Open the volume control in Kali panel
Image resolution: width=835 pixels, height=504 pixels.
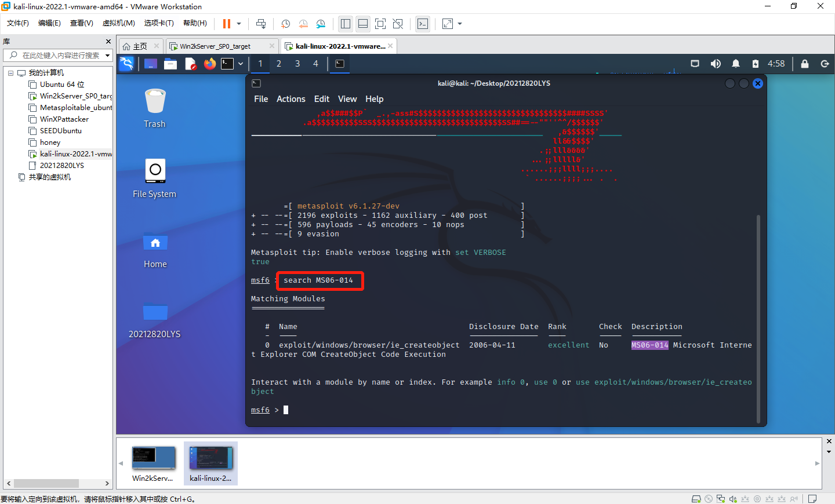pos(716,64)
